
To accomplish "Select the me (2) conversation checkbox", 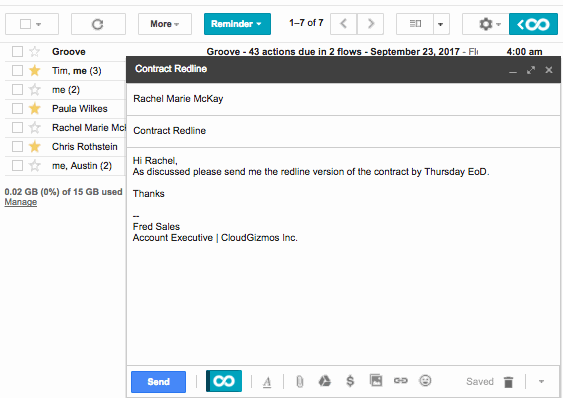I will click(x=17, y=89).
